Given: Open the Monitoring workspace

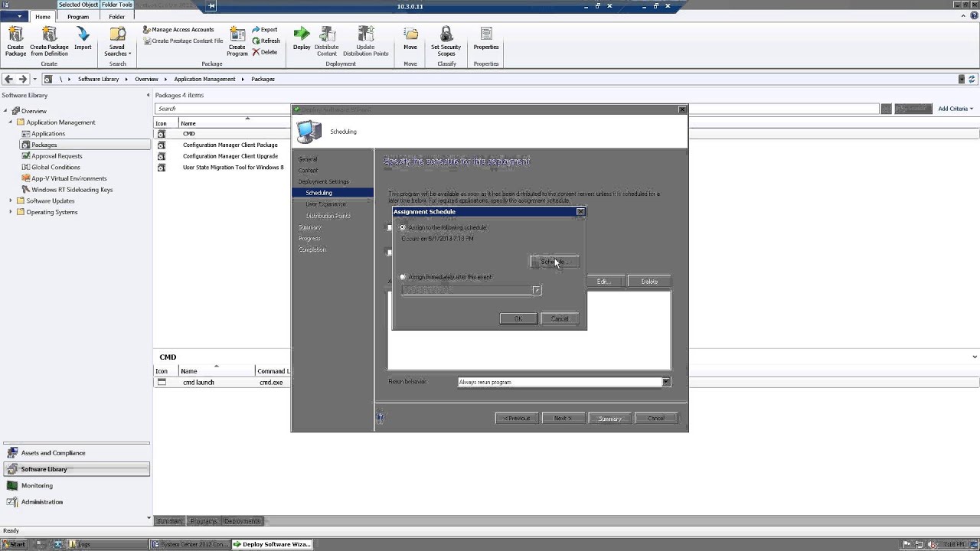Looking at the screenshot, I should tap(77, 485).
